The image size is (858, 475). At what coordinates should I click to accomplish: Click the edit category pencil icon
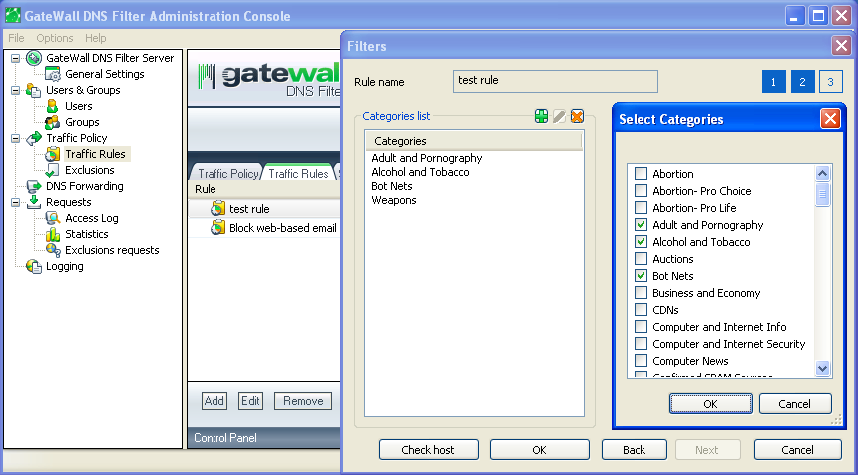[559, 116]
